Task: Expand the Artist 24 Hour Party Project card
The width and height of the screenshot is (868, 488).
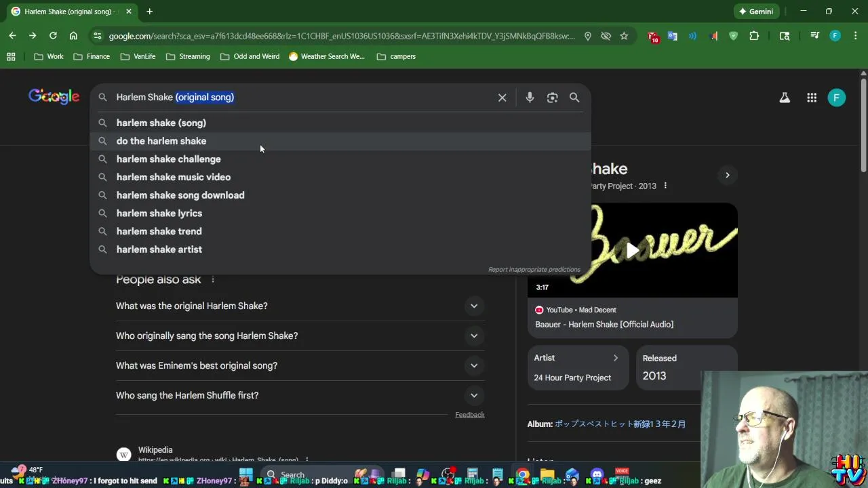Action: click(x=578, y=368)
